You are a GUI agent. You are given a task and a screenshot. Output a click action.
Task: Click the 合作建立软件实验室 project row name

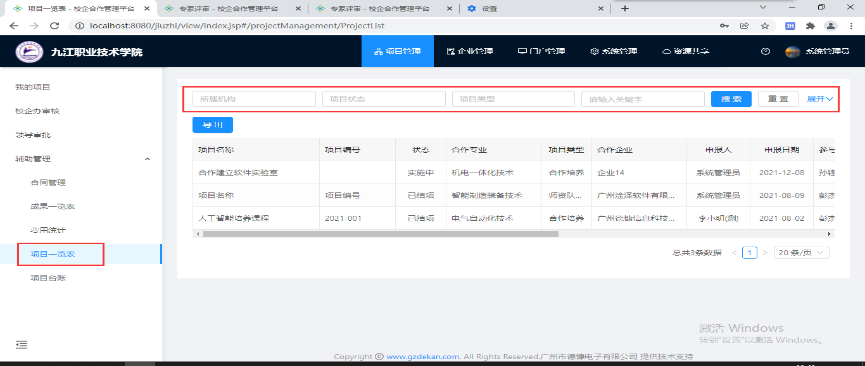(238, 172)
